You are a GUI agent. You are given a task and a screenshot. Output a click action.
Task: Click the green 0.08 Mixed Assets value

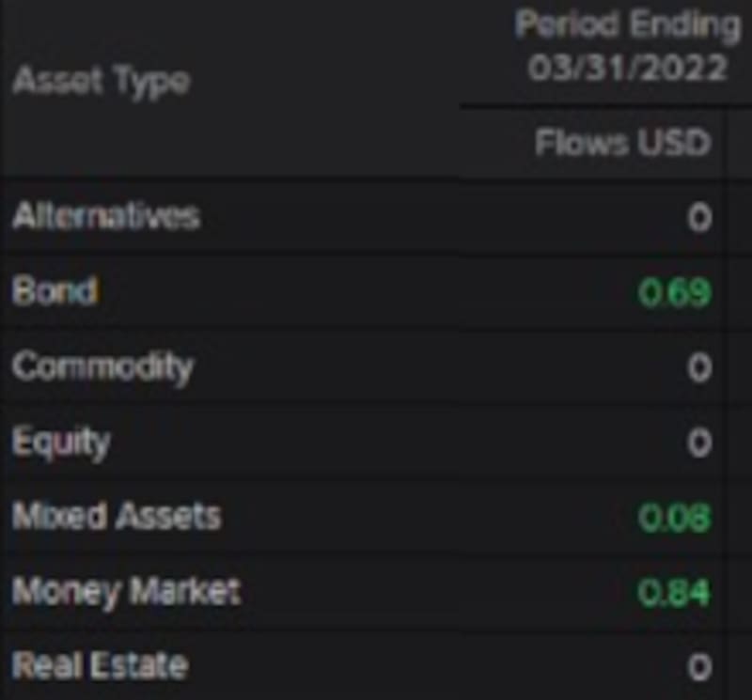point(674,517)
